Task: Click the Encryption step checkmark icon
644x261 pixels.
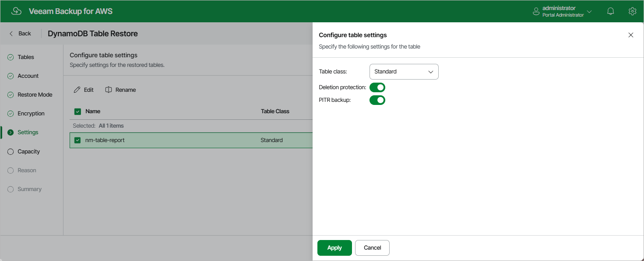Action: click(x=11, y=114)
